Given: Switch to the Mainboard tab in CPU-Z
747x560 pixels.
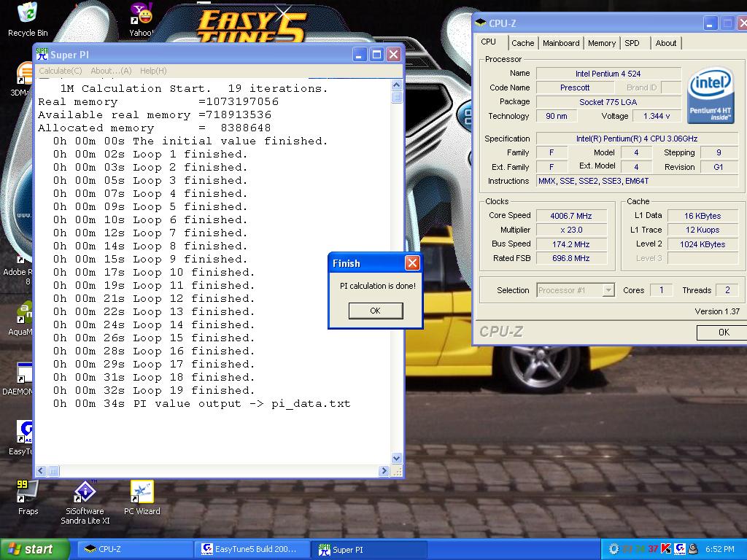Looking at the screenshot, I should (x=561, y=43).
